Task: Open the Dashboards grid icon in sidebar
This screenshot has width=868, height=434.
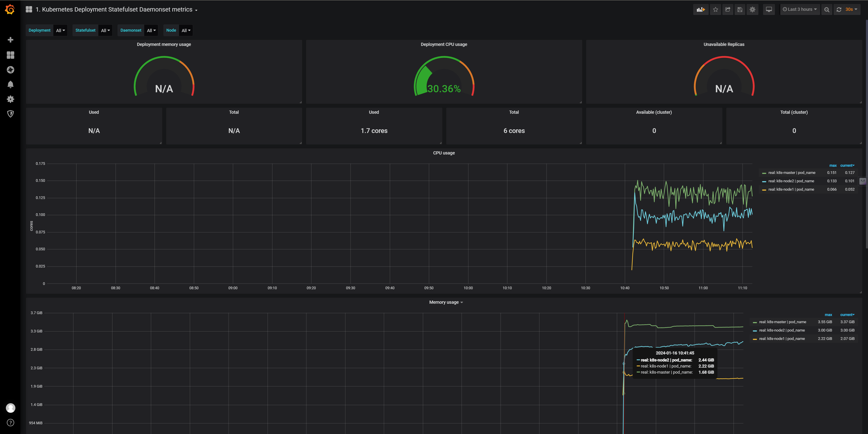Action: 10,55
